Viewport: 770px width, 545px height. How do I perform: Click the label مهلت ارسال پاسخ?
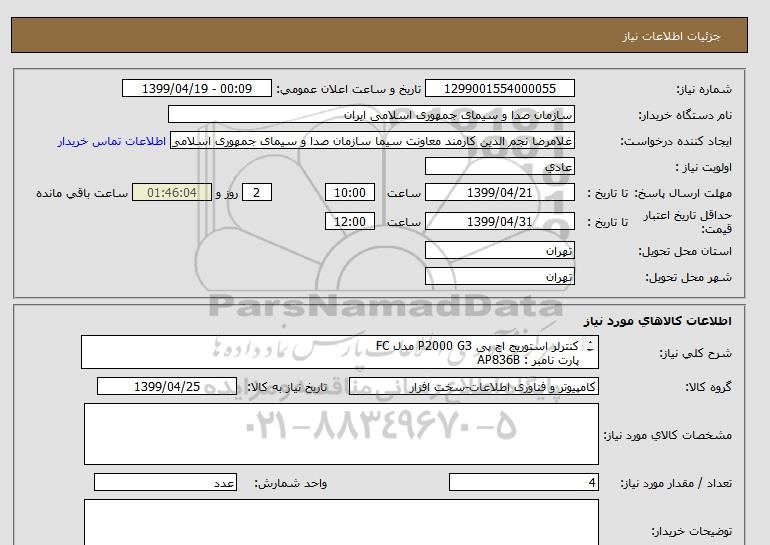click(682, 193)
